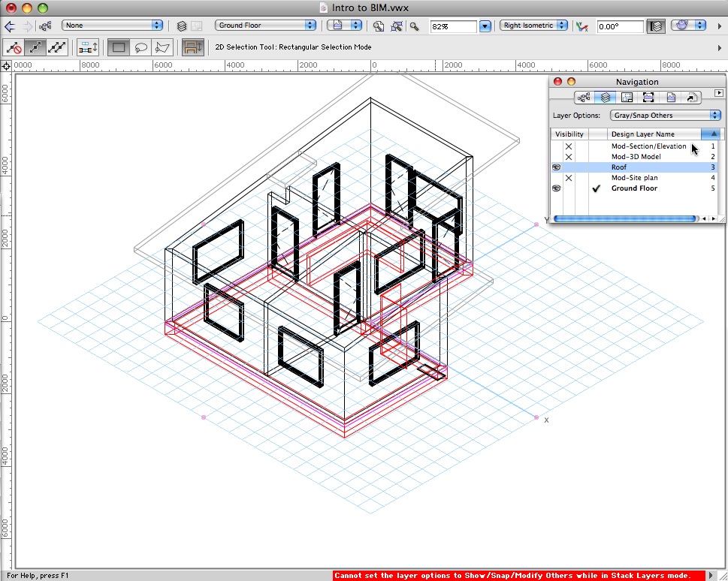Open the Layers icon beside the Ground Floor dropdown
The width and height of the screenshot is (728, 581).
pyautogui.click(x=182, y=26)
